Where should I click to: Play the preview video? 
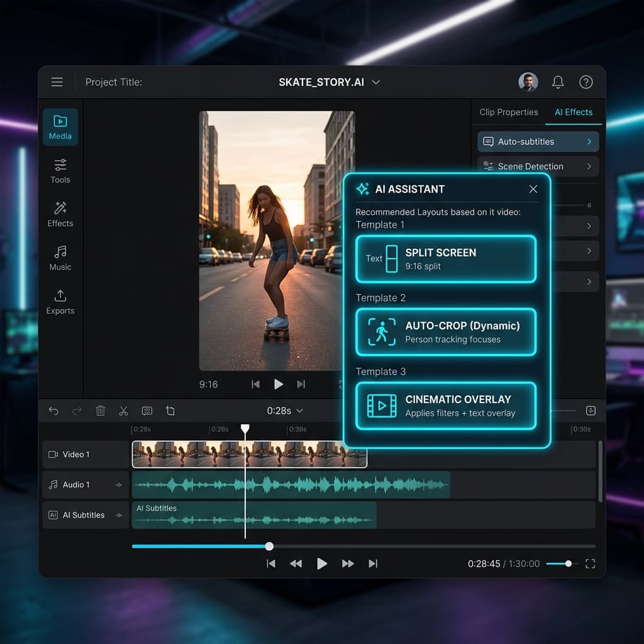tap(279, 384)
